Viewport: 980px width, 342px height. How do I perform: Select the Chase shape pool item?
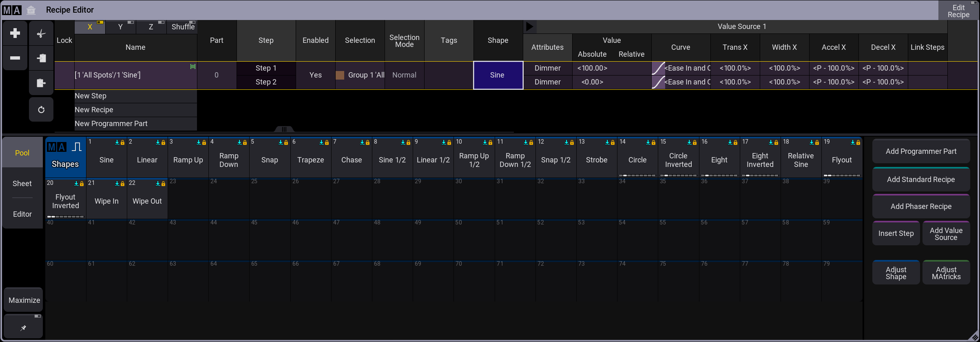click(x=352, y=158)
